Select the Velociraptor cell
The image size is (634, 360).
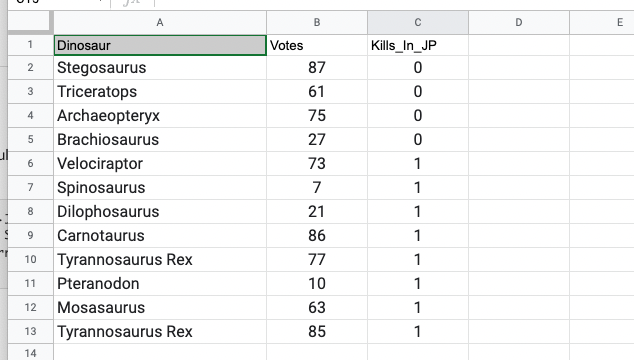pos(160,163)
